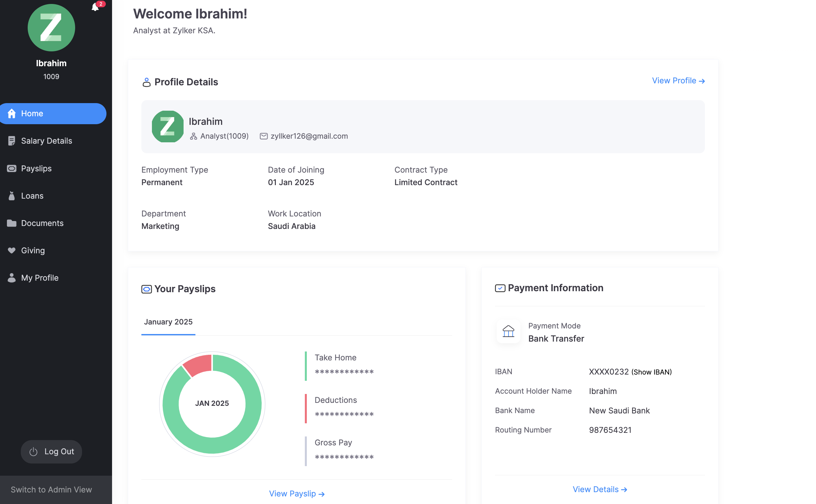This screenshot has width=816, height=504.
Task: Click the bank building icon for Payment Mode
Action: 509,332
